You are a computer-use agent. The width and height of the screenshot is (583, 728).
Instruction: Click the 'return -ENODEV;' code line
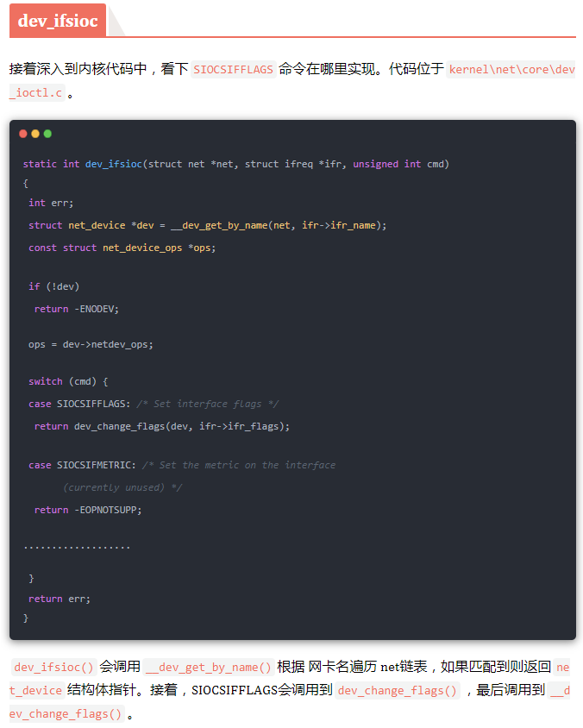(x=77, y=309)
